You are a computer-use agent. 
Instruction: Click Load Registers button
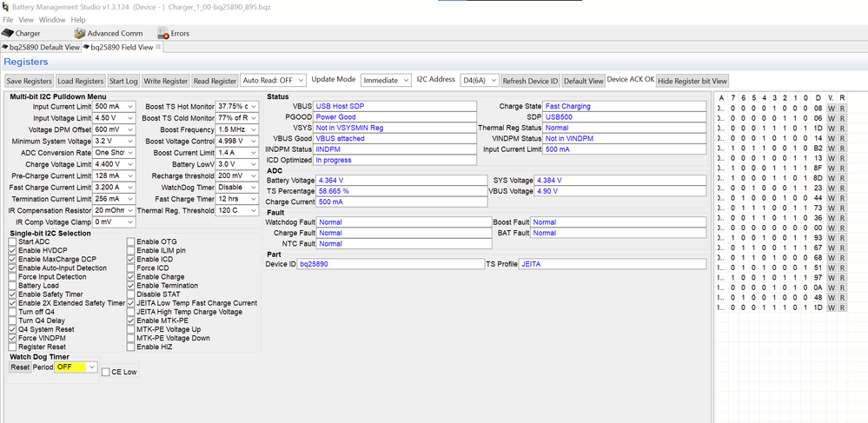(80, 81)
